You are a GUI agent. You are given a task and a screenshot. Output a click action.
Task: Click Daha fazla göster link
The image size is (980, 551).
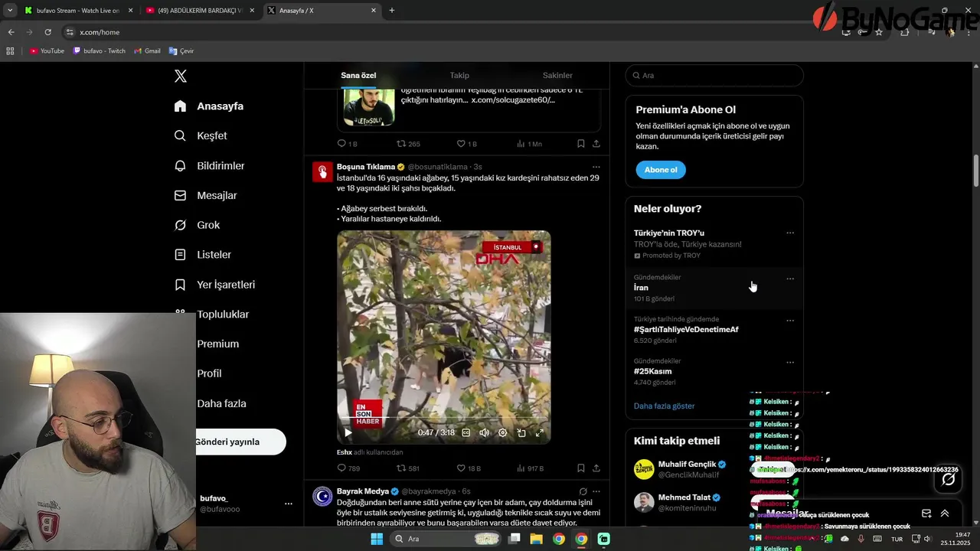[x=664, y=406]
